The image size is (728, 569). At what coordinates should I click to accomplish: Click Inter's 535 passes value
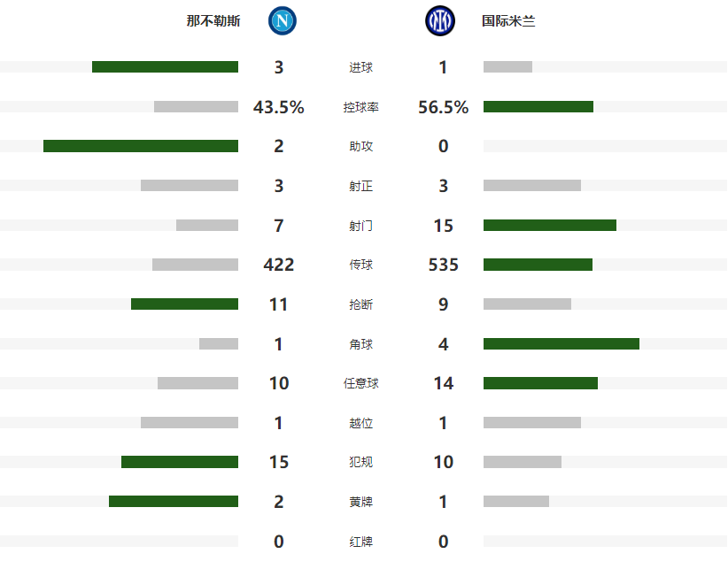click(x=444, y=265)
